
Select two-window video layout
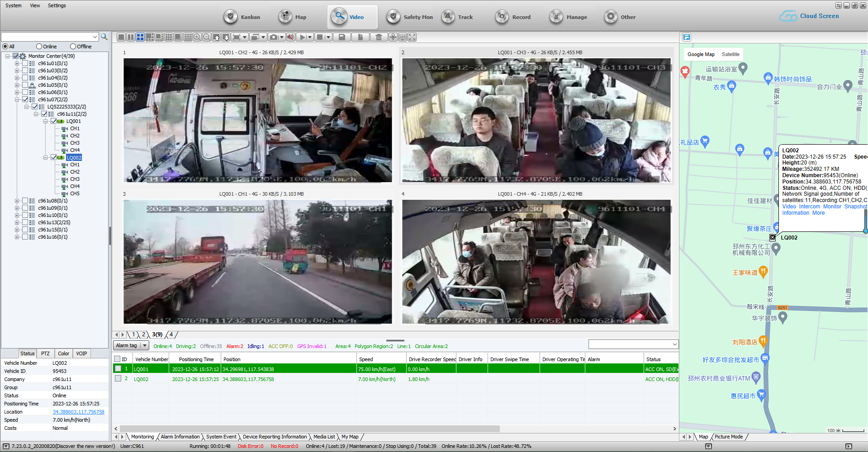click(x=131, y=37)
